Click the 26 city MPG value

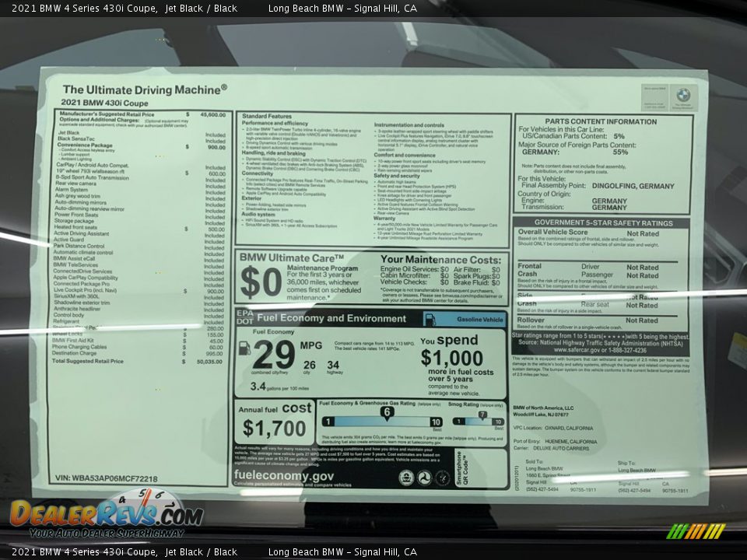click(x=309, y=366)
